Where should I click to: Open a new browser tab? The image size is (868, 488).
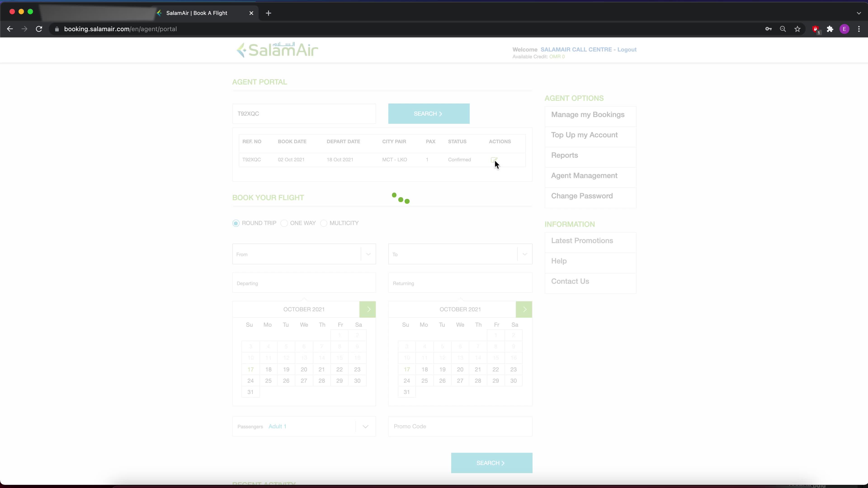(x=268, y=13)
